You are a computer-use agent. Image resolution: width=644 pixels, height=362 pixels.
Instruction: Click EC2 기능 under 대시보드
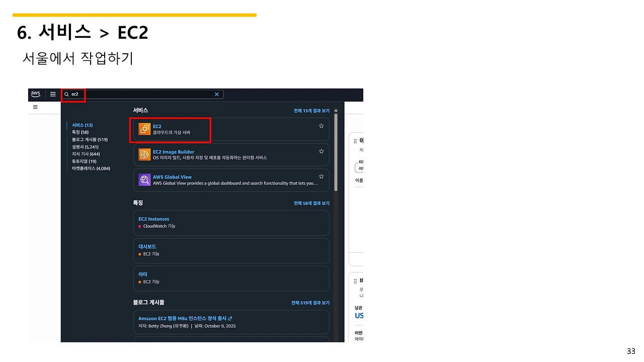pyautogui.click(x=151, y=254)
